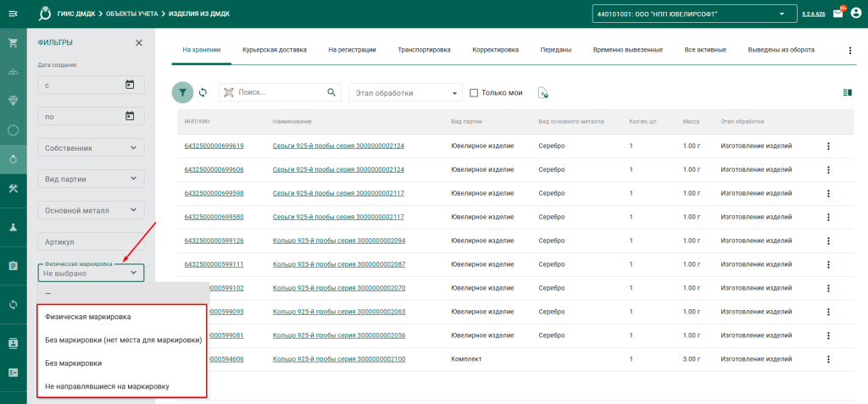Open the user account profile icon

point(856,14)
